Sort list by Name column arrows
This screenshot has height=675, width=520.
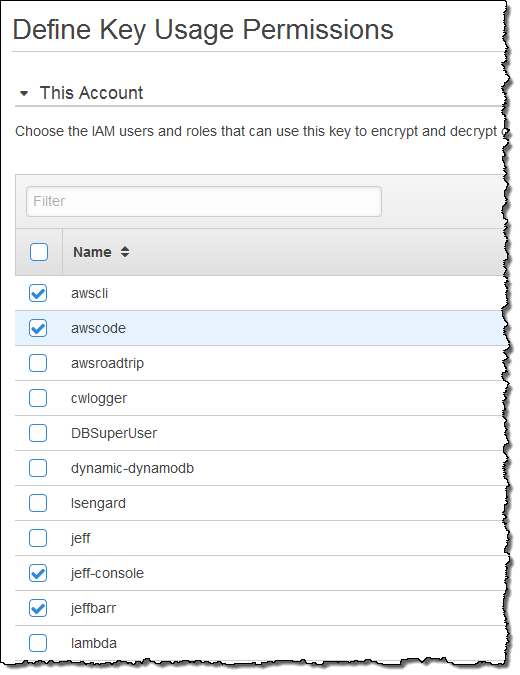(x=125, y=252)
